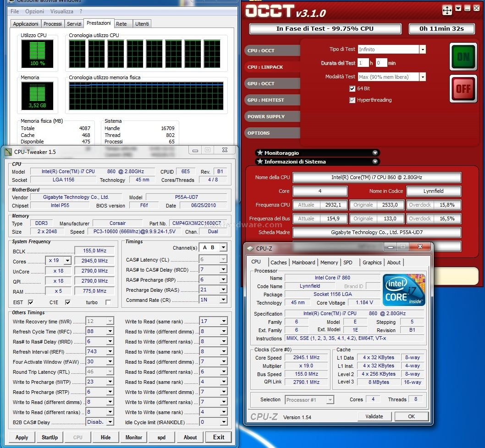Open the File menu in Task Manager

point(15,11)
